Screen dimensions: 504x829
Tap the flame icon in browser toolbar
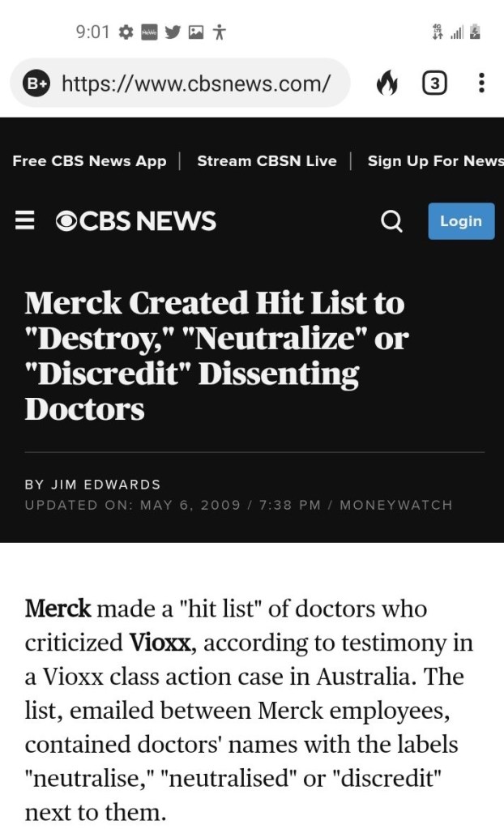click(x=387, y=83)
